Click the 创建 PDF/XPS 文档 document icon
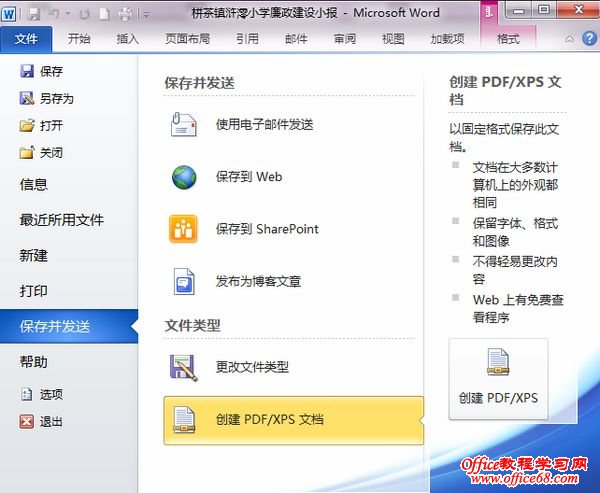The image size is (600, 493). tap(184, 420)
